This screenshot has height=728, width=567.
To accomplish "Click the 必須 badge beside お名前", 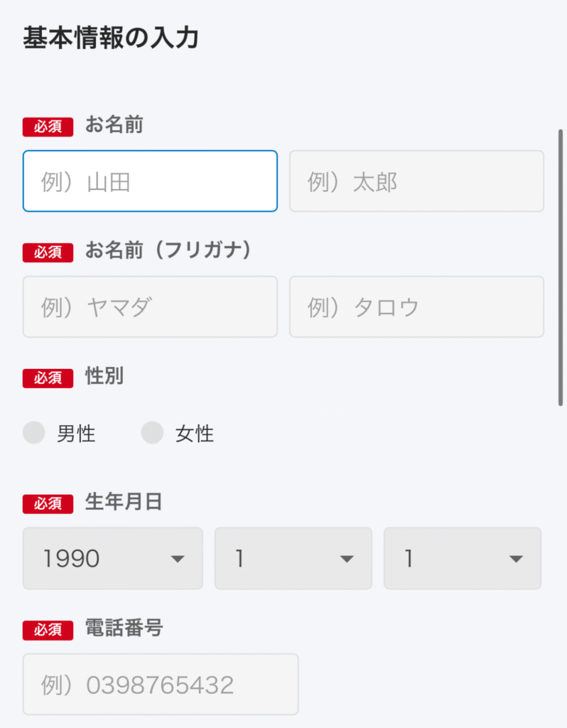I will (x=48, y=127).
